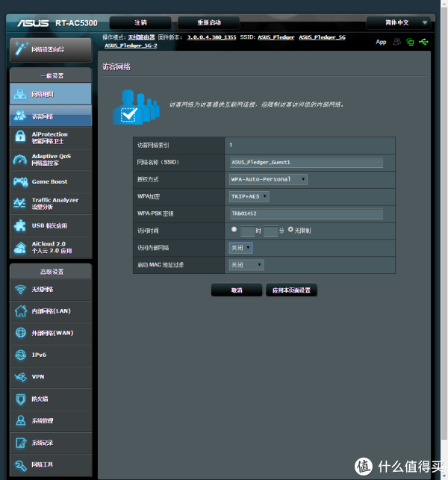The height and width of the screenshot is (480, 448).
Task: Open Game Boost menu item
Action: click(x=51, y=181)
